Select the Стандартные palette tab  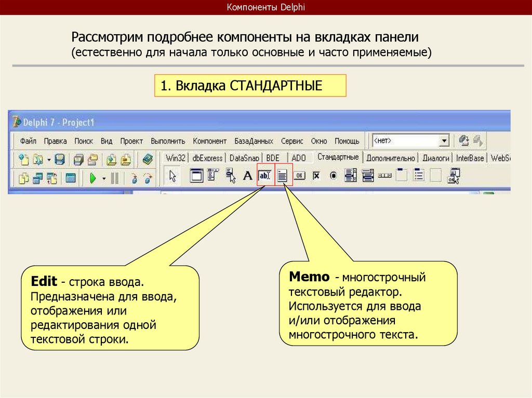338,157
